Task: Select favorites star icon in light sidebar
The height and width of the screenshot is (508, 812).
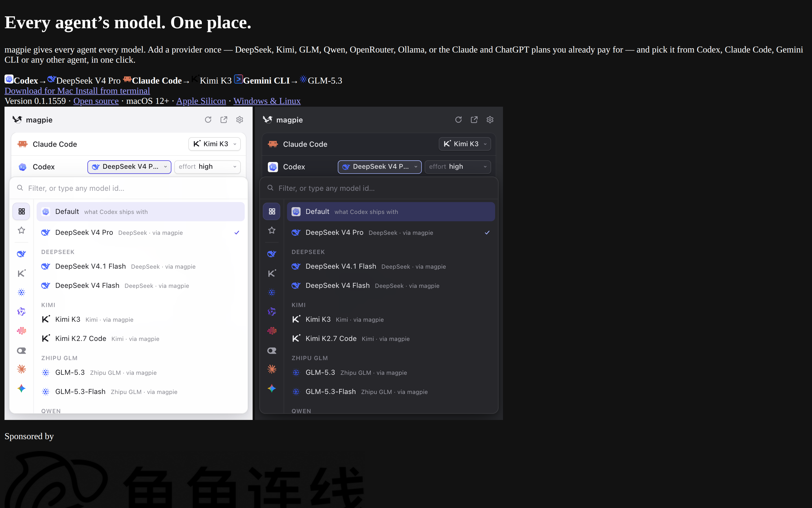Action: point(21,231)
